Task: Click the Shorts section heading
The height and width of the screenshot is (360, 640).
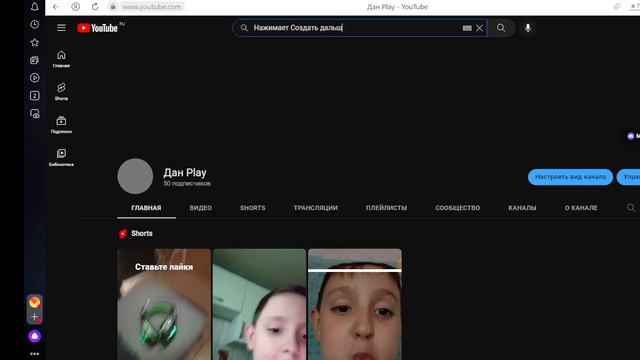Action: pos(142,233)
